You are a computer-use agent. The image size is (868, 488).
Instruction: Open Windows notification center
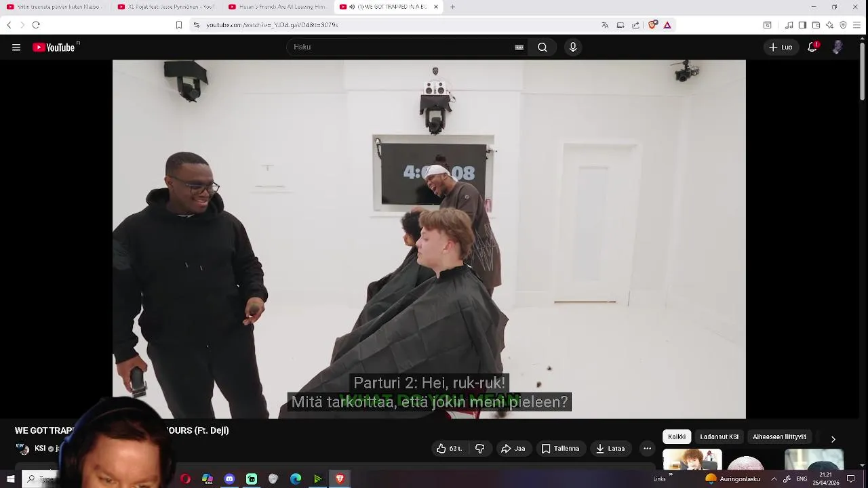850,479
